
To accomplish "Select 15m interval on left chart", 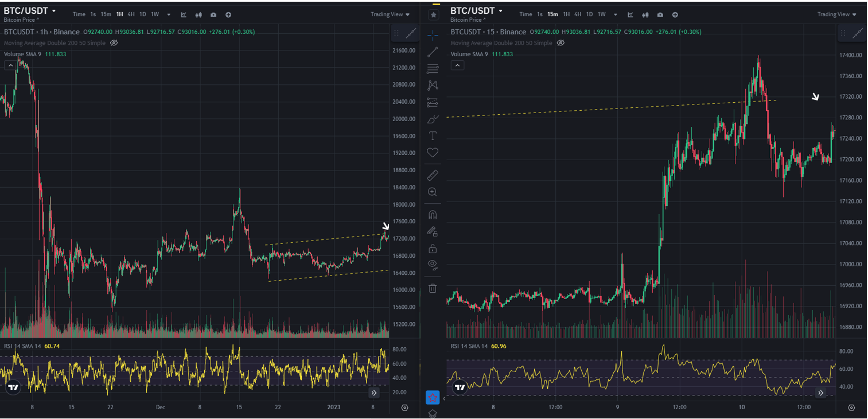I will 106,14.
